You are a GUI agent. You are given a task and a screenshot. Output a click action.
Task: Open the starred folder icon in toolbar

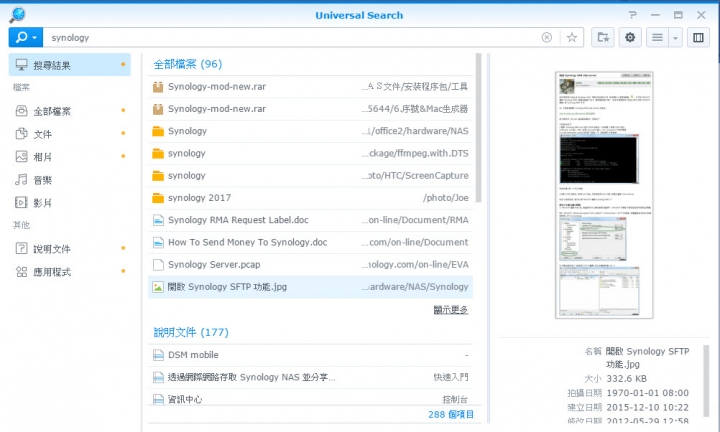coord(602,37)
